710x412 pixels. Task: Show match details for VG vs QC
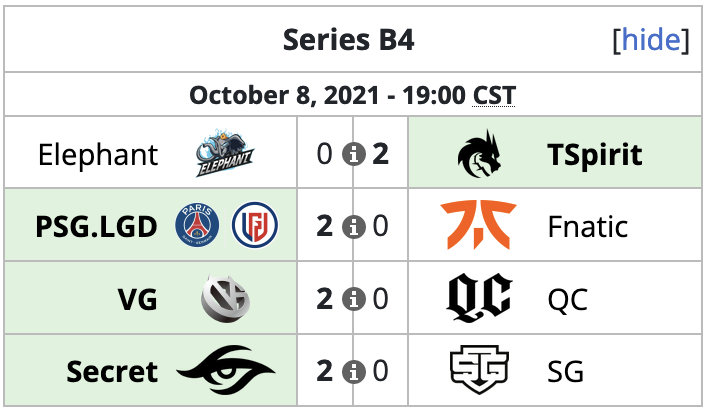pos(353,299)
